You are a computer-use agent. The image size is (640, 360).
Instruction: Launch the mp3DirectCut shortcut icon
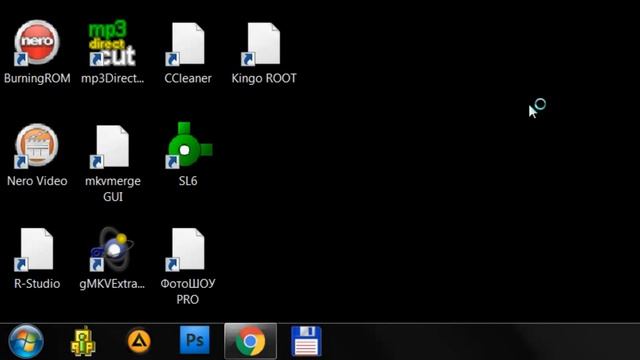pos(112,43)
